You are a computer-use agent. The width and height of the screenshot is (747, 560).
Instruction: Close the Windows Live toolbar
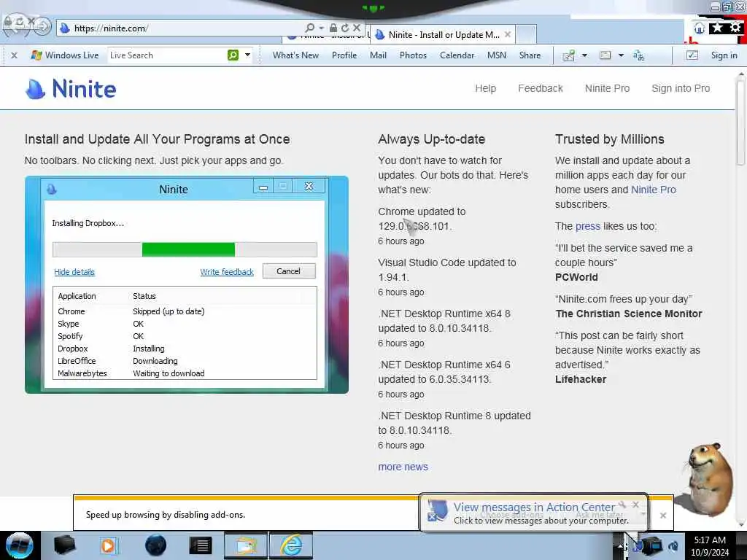coord(15,55)
